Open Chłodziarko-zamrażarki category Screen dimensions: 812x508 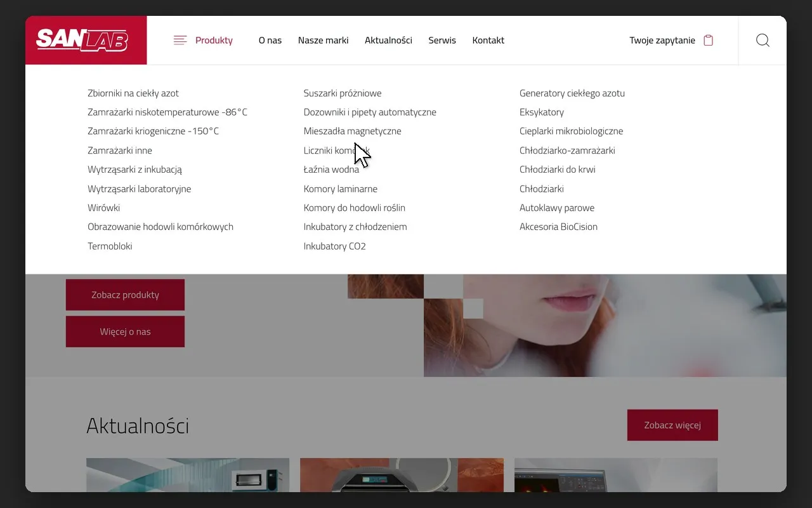point(567,150)
